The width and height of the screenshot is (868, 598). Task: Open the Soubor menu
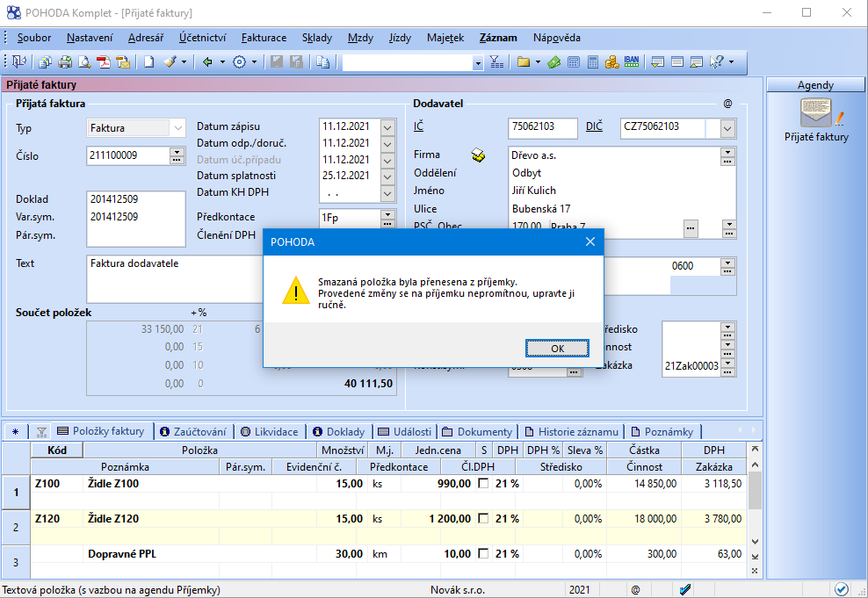coord(33,38)
